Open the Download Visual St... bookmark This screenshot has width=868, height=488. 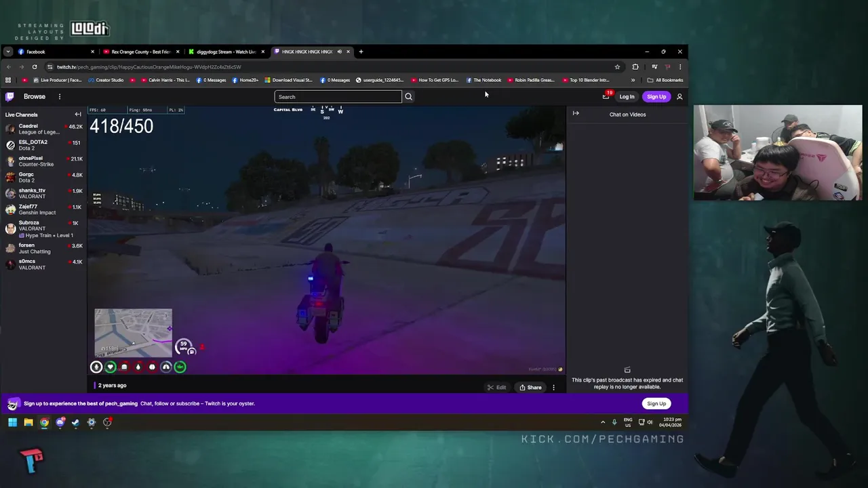[x=289, y=80]
